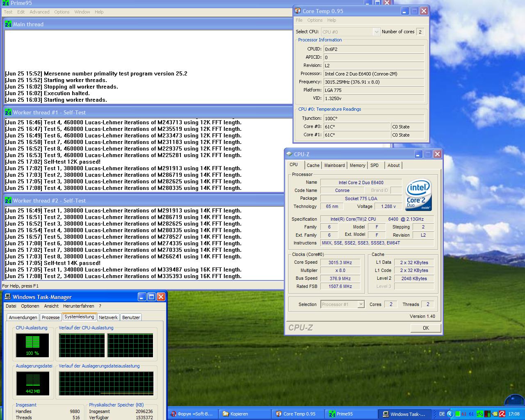Click the Prime95 tray icon

tap(480, 414)
